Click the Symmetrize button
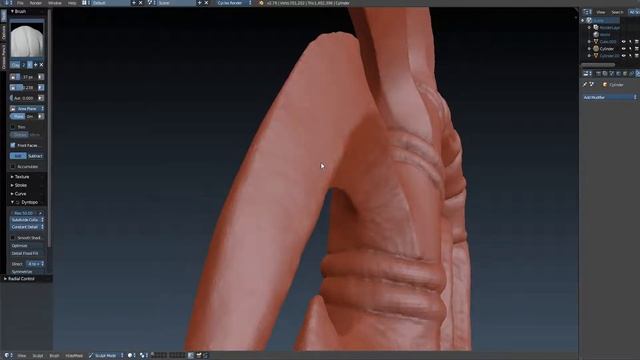Image resolution: width=640 pixels, height=360 pixels. 27,272
